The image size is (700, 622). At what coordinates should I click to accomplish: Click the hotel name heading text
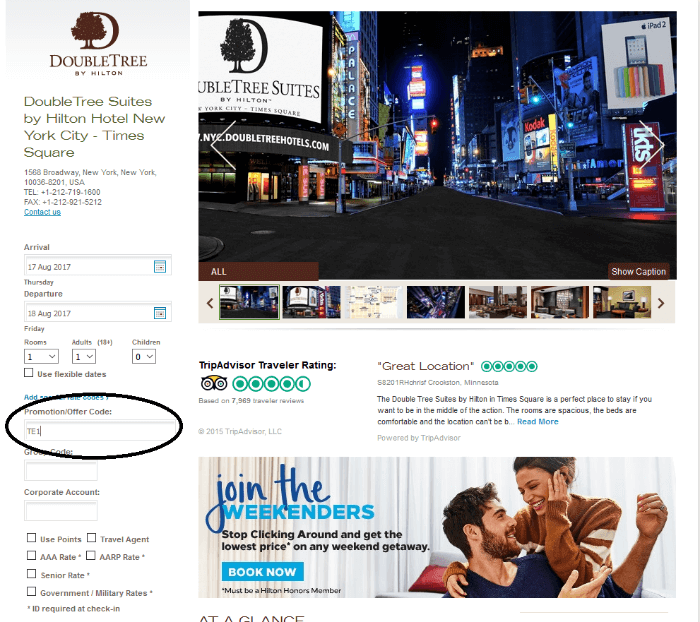tap(94, 127)
